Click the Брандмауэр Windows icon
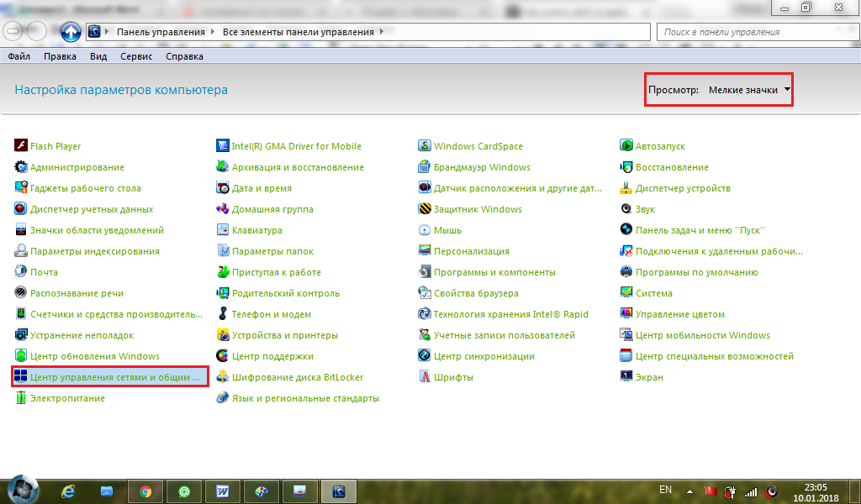Image resolution: width=861 pixels, height=504 pixels. (x=425, y=166)
